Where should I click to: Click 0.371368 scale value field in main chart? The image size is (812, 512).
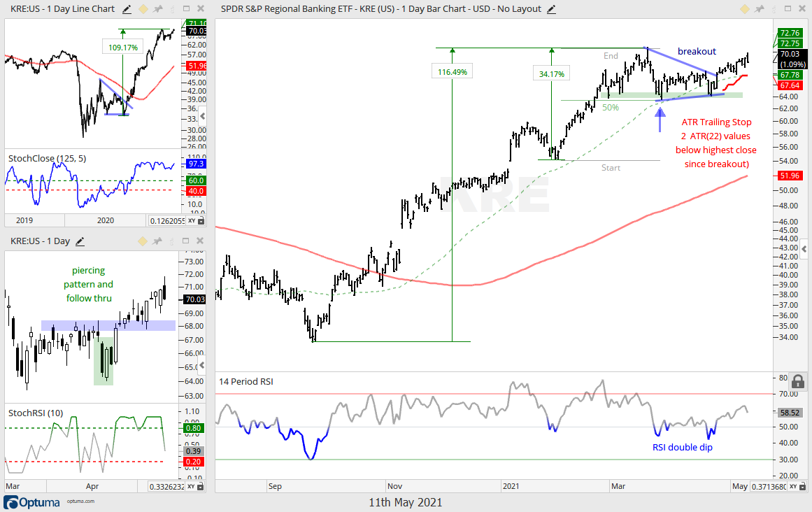pyautogui.click(x=769, y=487)
